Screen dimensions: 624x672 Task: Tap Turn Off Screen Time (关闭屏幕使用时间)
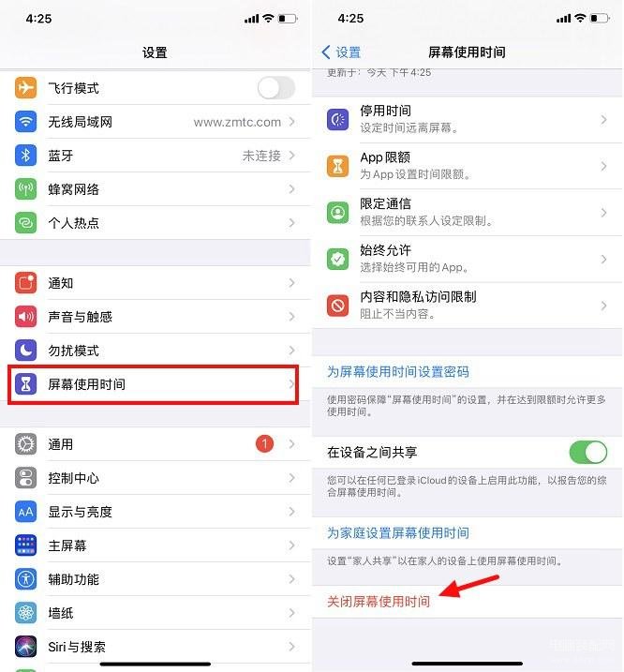coord(379,602)
